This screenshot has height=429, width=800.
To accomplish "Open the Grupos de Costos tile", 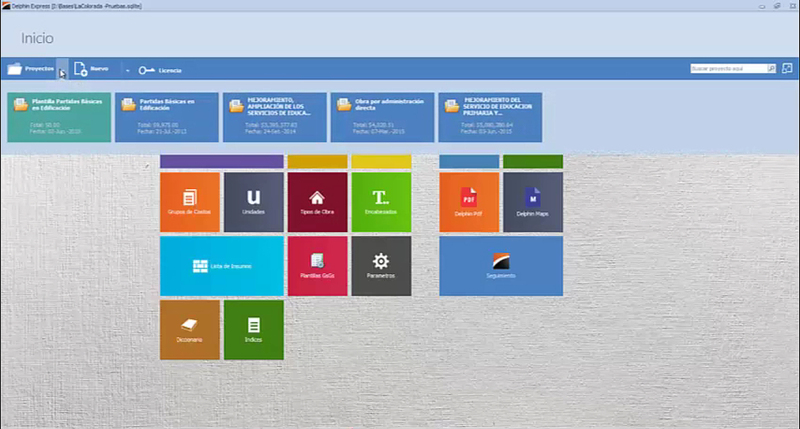I will (x=190, y=202).
